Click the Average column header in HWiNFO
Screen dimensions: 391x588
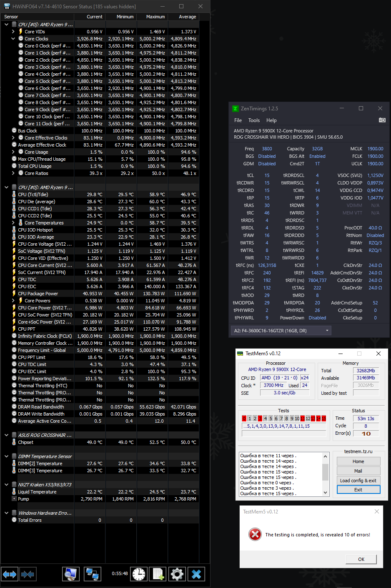click(x=183, y=17)
